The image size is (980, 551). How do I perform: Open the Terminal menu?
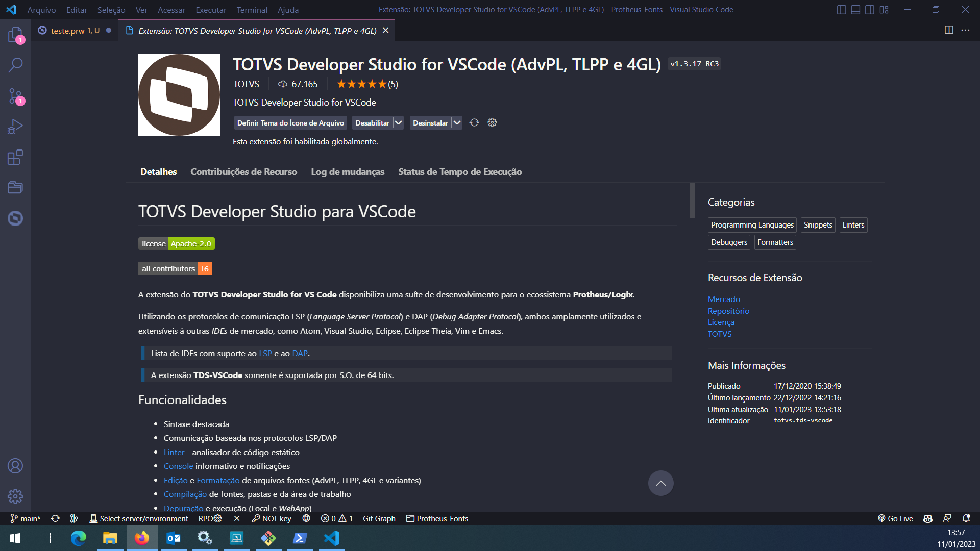tap(252, 10)
